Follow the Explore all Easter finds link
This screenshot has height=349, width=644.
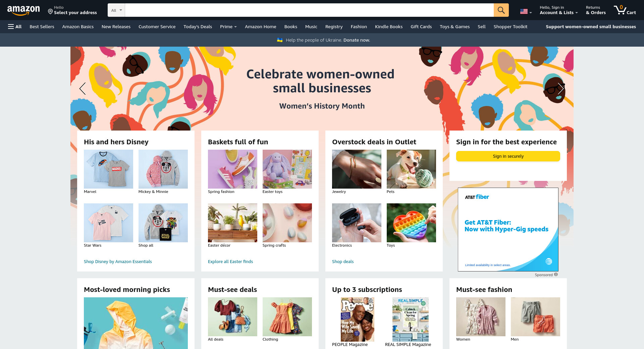[x=230, y=261]
